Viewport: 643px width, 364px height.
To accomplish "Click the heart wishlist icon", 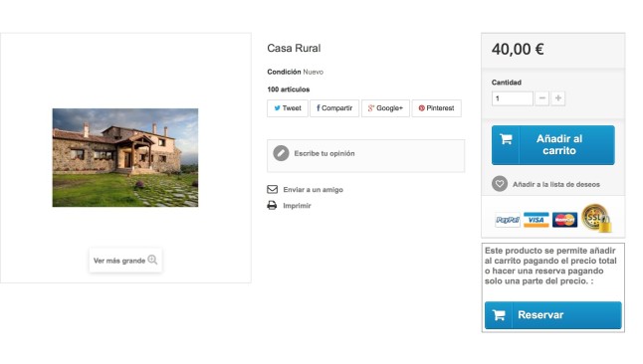I will 500,184.
